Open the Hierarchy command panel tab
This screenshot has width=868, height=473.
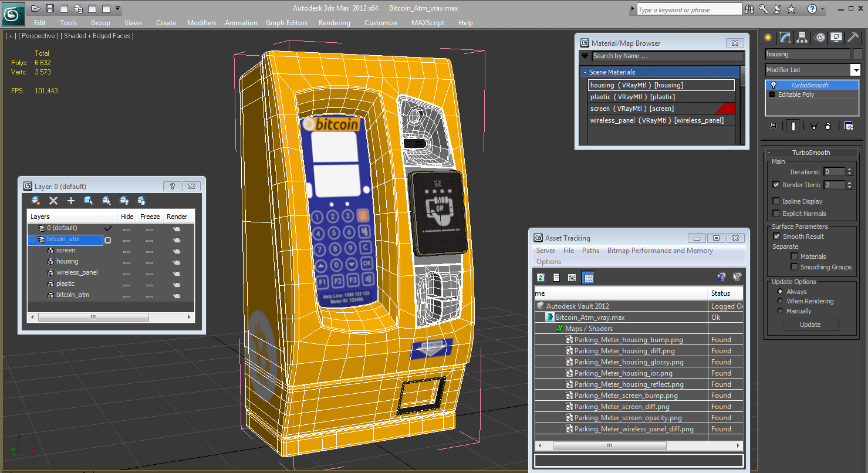(802, 38)
